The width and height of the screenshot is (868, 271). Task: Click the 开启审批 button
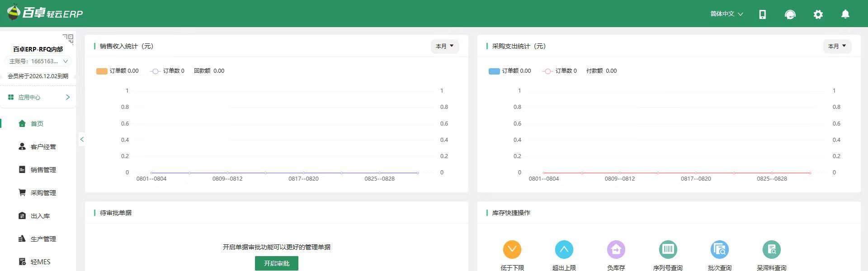276,263
